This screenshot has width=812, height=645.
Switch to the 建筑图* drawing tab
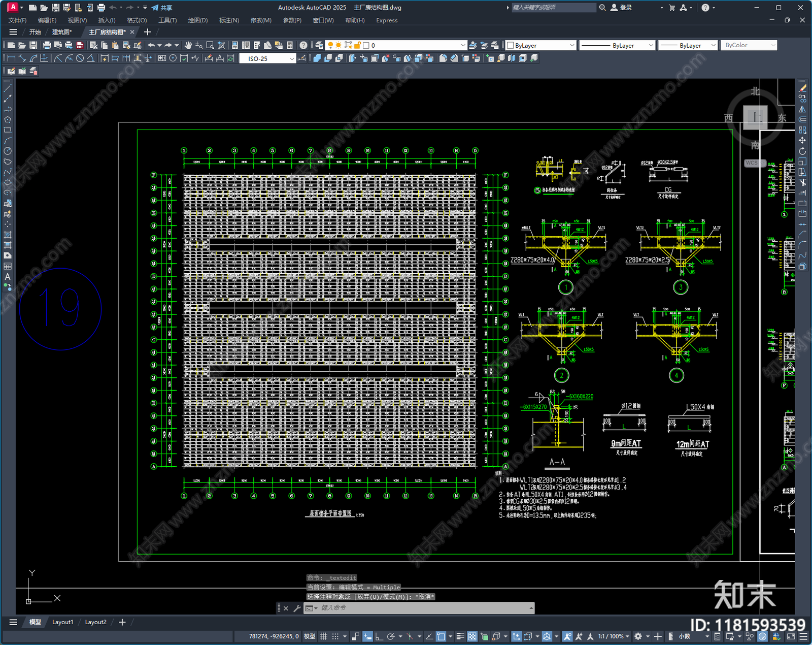[x=62, y=32]
